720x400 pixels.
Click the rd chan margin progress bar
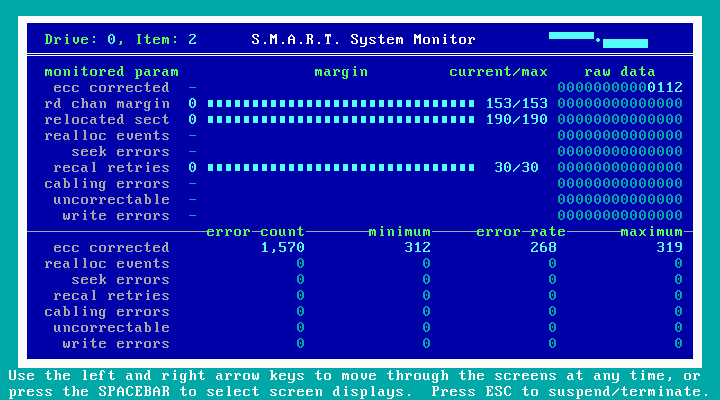tap(340, 104)
